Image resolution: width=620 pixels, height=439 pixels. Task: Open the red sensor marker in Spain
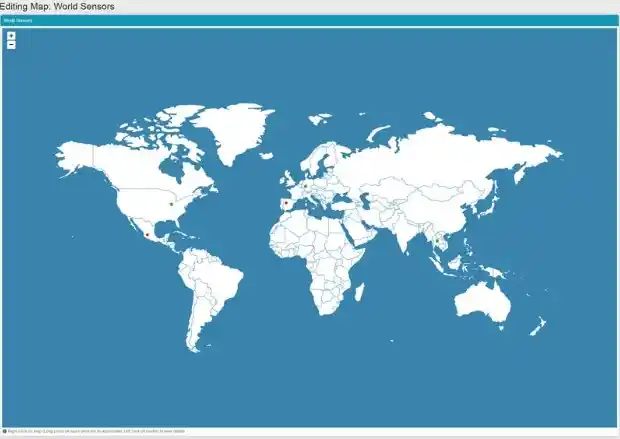pos(287,204)
